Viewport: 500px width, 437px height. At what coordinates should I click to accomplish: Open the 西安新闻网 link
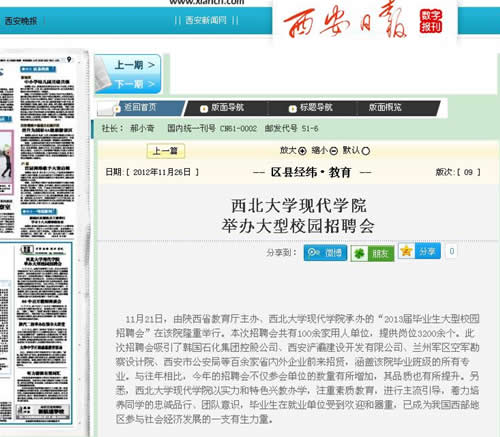(206, 20)
